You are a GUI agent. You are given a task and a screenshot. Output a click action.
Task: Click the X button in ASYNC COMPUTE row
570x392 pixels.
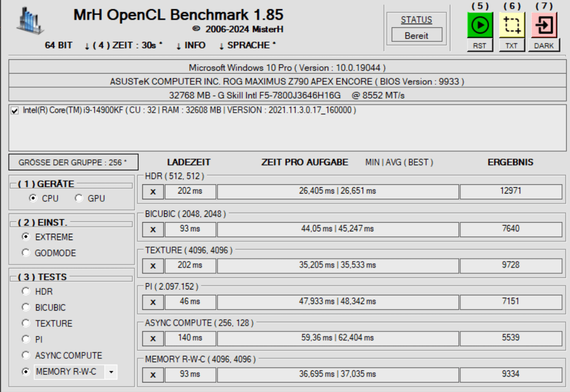(153, 338)
